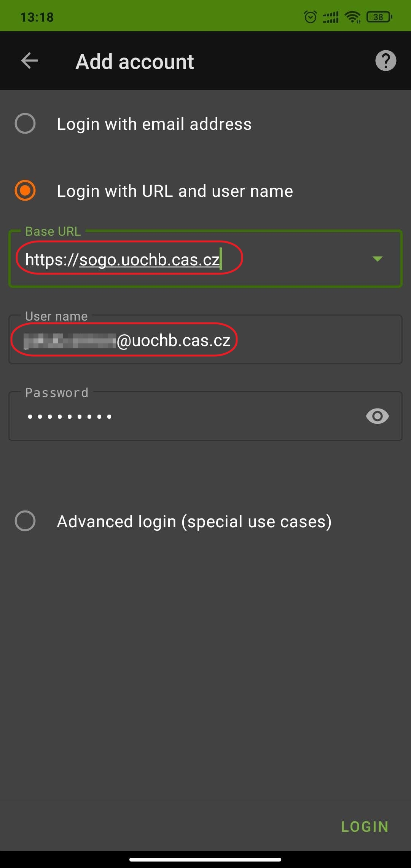Focus the User name field
The height and width of the screenshot is (868, 411).
[205, 340]
